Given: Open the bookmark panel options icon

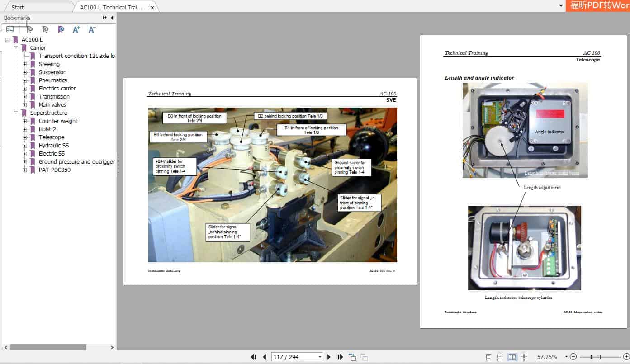Looking at the screenshot, I should (x=10, y=29).
